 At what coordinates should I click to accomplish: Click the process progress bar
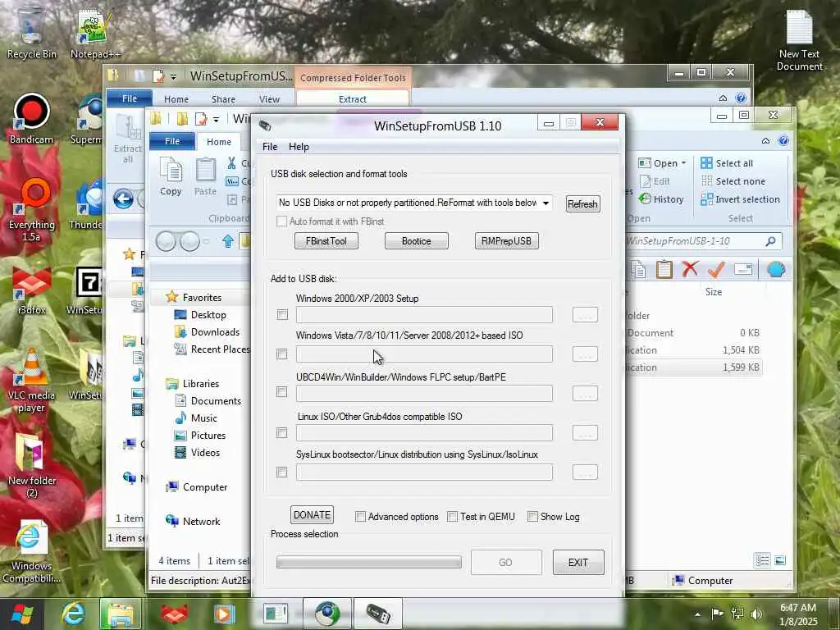pos(368,562)
